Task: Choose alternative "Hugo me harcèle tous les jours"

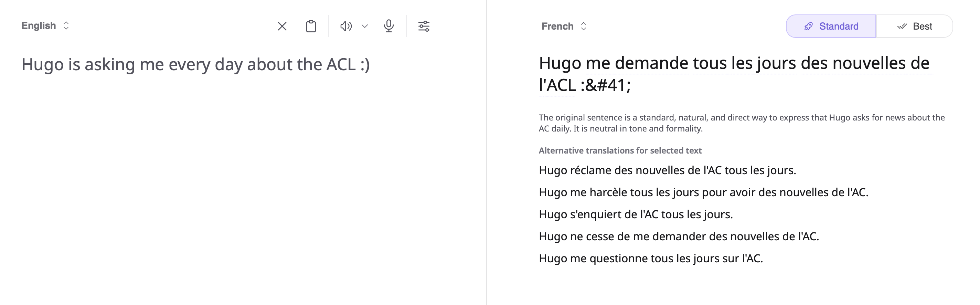Action: [703, 192]
